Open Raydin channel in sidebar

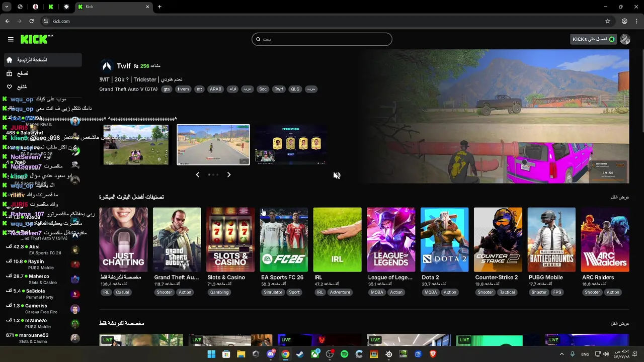(42, 264)
